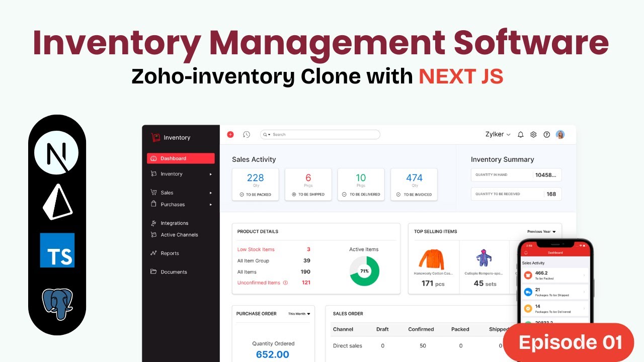Image resolution: width=644 pixels, height=362 pixels.
Task: Select Sales in the sidebar
Action: [x=167, y=193]
